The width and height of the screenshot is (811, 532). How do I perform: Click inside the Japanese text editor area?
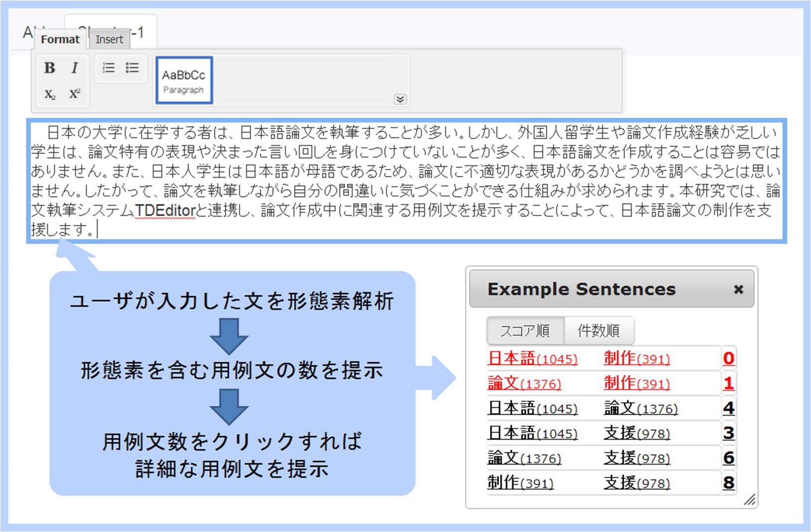click(406, 181)
